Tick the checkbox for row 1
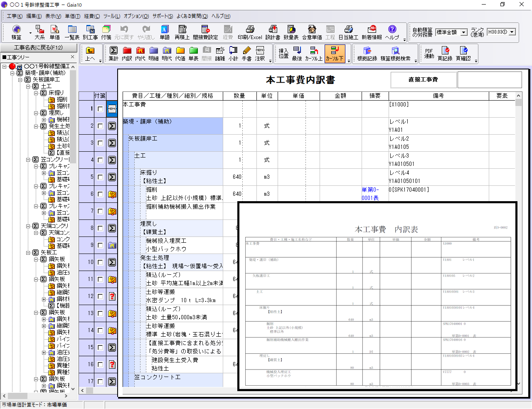 [100, 109]
